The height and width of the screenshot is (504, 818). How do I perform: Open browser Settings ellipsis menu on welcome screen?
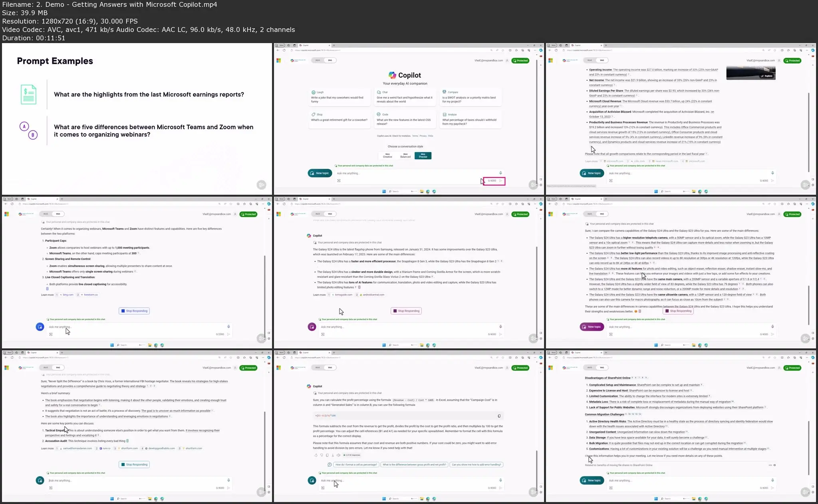pyautogui.click(x=535, y=50)
